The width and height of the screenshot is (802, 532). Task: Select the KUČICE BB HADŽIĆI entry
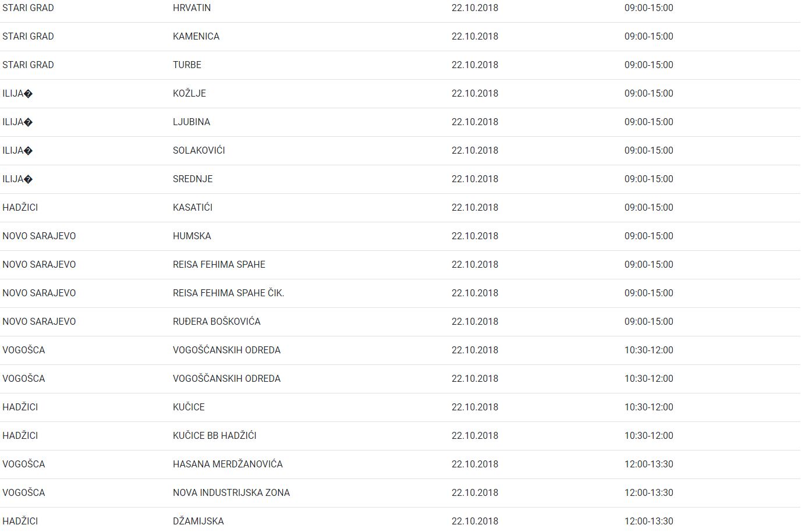(214, 436)
